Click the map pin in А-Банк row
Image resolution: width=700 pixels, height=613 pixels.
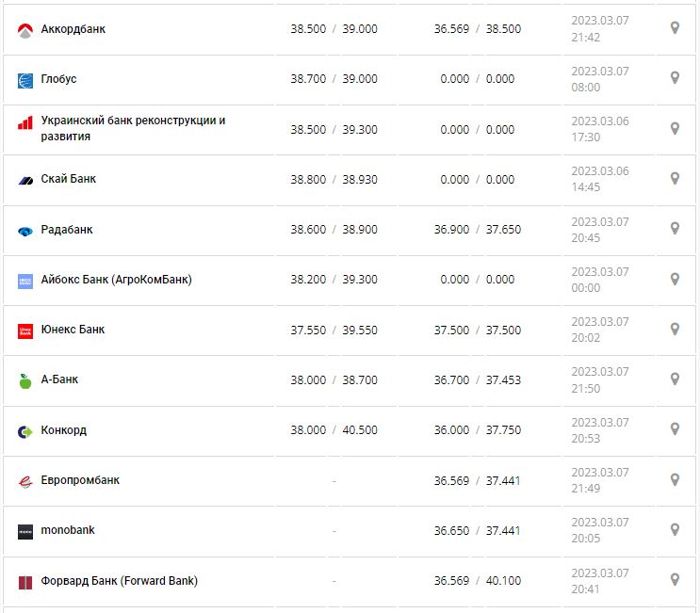coord(675,379)
